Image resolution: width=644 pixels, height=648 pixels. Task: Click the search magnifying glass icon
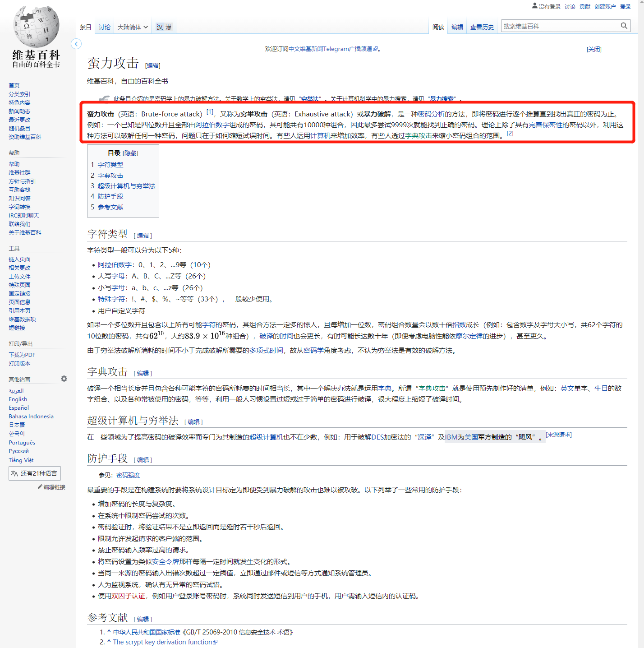point(624,26)
